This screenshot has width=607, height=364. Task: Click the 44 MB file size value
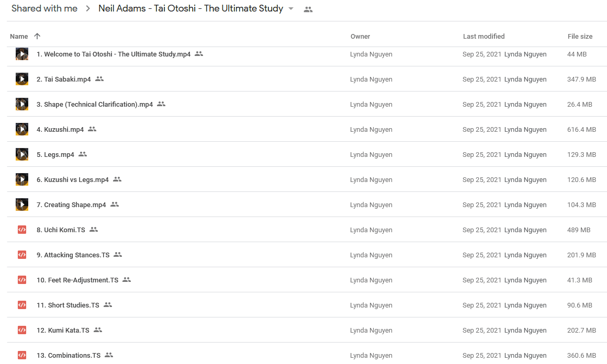coord(577,54)
